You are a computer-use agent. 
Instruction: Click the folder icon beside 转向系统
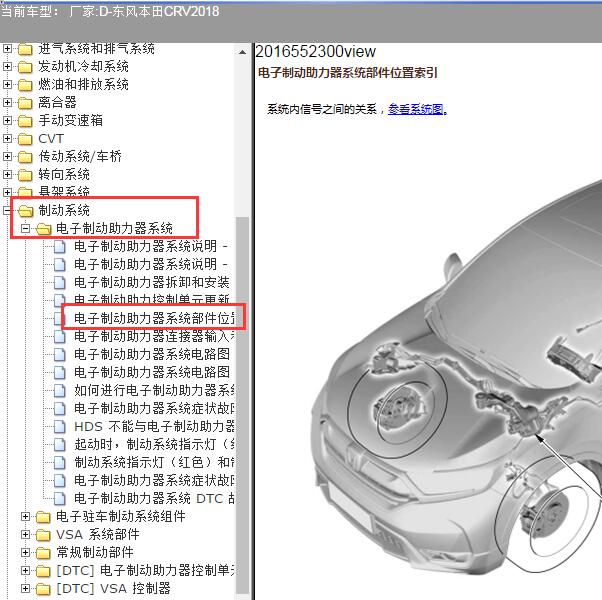tap(25, 174)
